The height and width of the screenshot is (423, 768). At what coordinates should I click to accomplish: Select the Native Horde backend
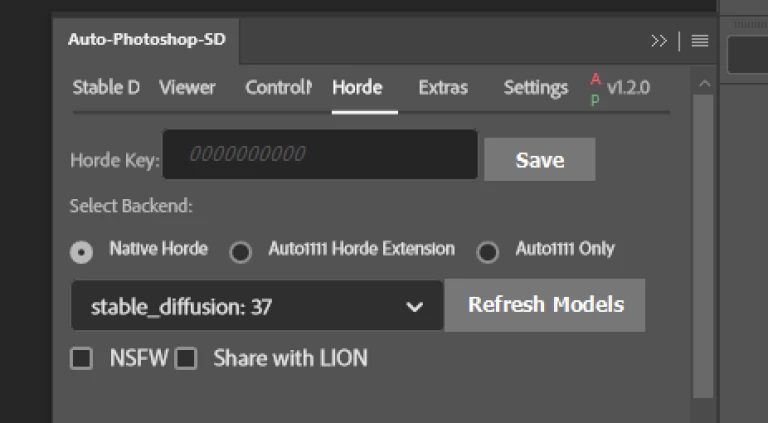[x=81, y=252]
